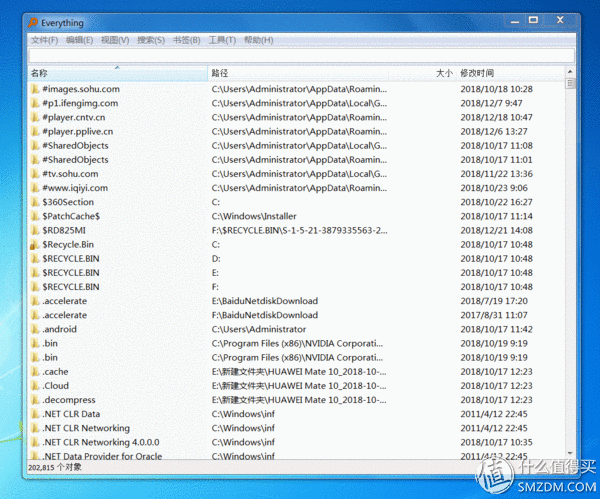
Task: Maximize the Everything window
Action: click(533, 20)
